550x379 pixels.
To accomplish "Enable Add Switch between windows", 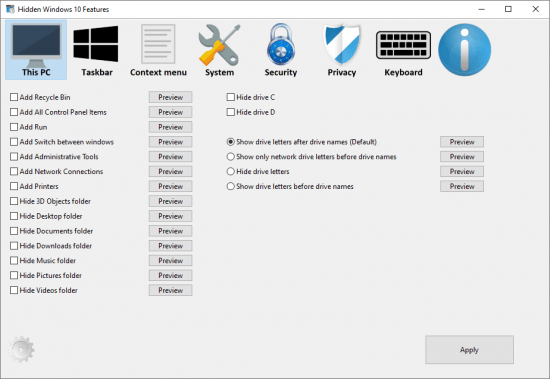I will click(14, 142).
